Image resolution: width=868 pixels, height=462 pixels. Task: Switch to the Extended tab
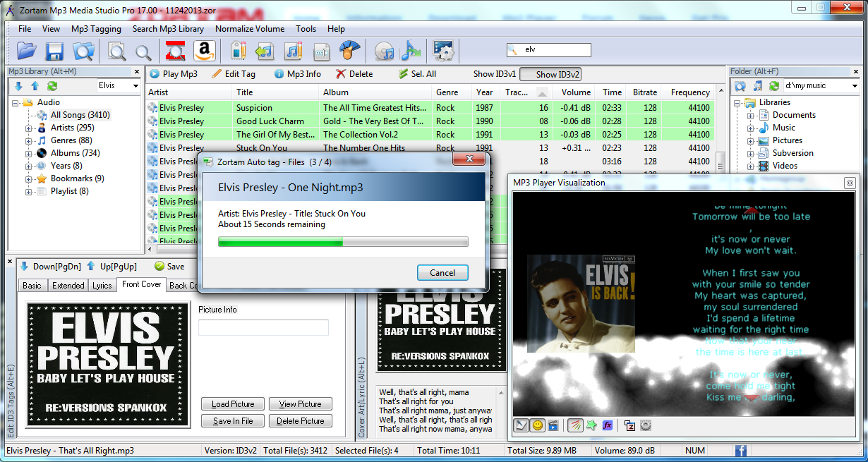point(68,286)
